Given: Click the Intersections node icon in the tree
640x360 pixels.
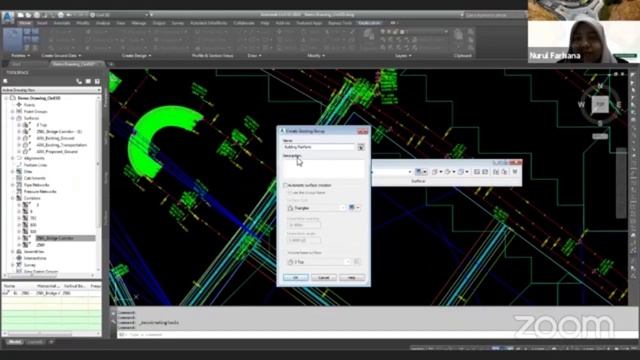Looking at the screenshot, I should (19, 258).
